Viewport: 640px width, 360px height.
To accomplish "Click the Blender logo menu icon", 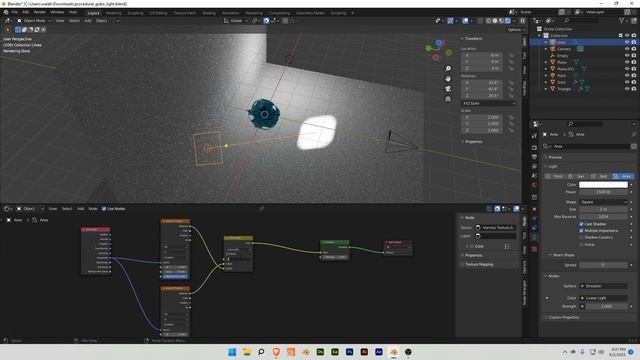I will [6, 13].
